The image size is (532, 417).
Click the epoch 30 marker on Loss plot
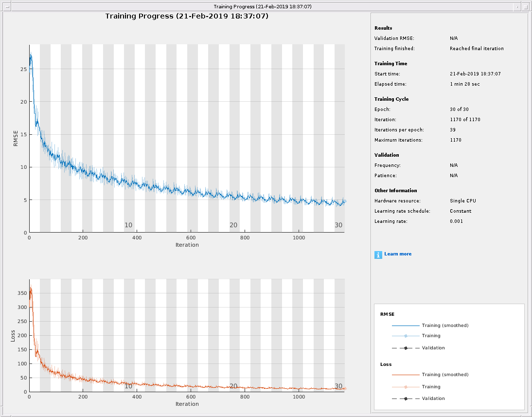(338, 386)
